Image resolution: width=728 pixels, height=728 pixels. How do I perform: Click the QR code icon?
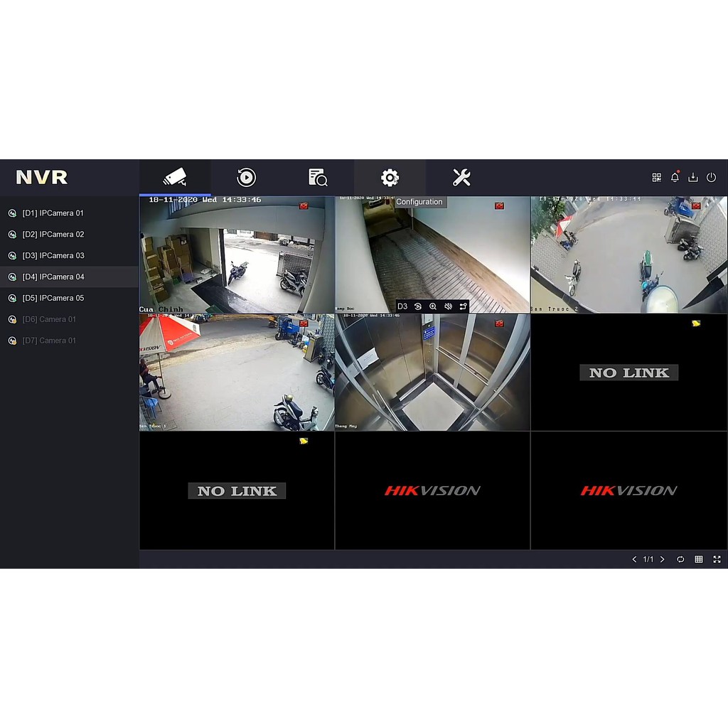(x=657, y=178)
